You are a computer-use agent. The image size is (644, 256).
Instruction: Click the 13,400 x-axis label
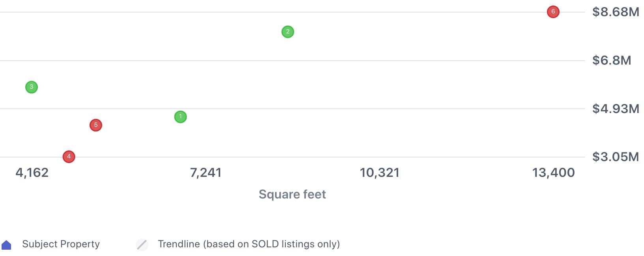tap(553, 173)
